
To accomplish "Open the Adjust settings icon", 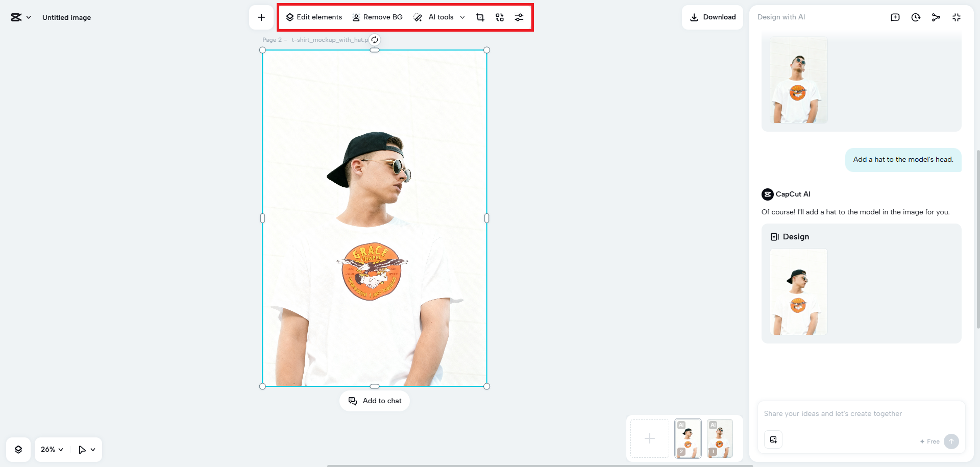I will [x=519, y=17].
